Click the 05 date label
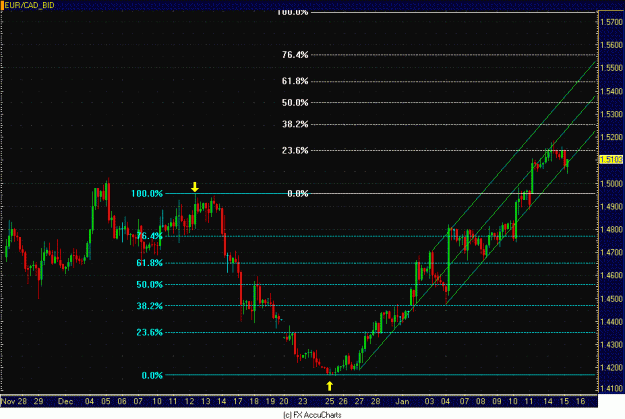 pyautogui.click(x=106, y=401)
